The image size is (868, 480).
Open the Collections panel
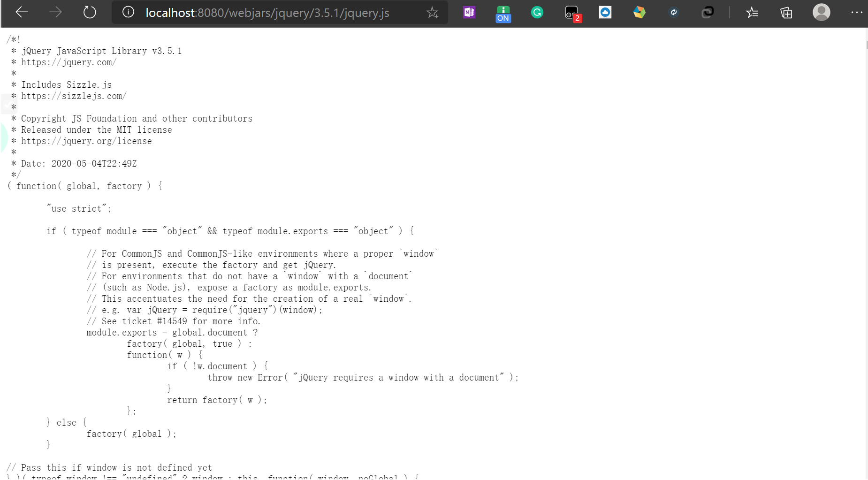[x=786, y=12]
